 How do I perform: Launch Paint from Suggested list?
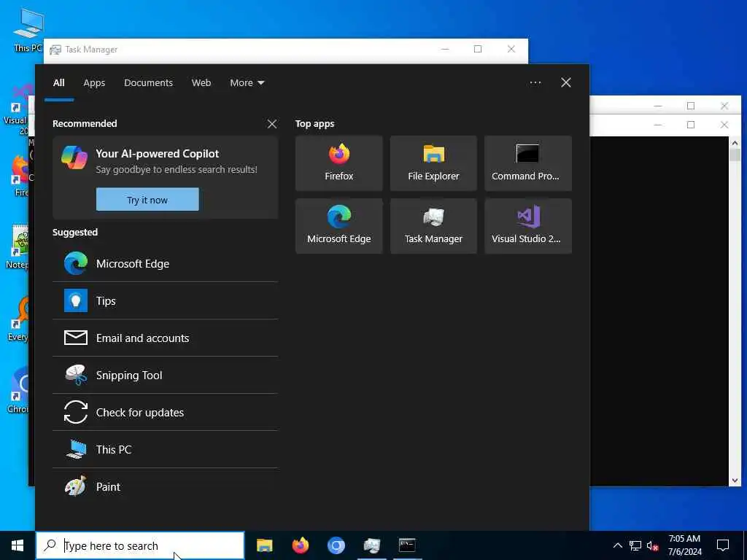(166, 486)
